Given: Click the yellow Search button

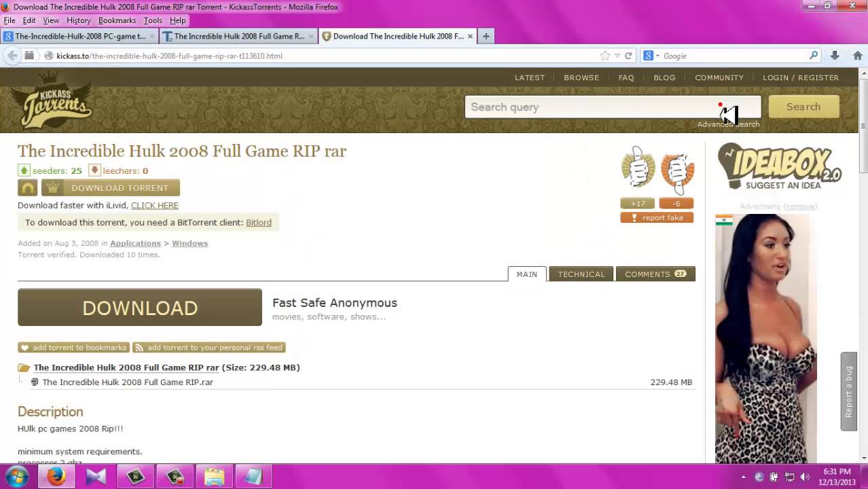Looking at the screenshot, I should click(x=803, y=107).
